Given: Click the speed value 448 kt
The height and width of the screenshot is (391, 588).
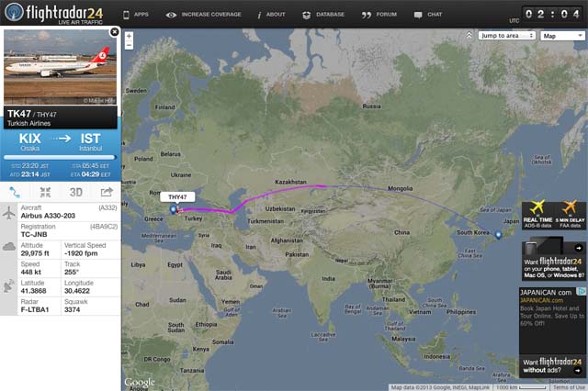Looking at the screenshot, I should click(30, 272).
